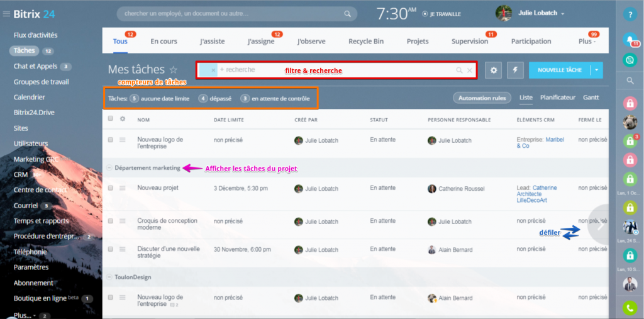Open the Supervision tab
Screen dimensions: 644x319
(x=470, y=41)
